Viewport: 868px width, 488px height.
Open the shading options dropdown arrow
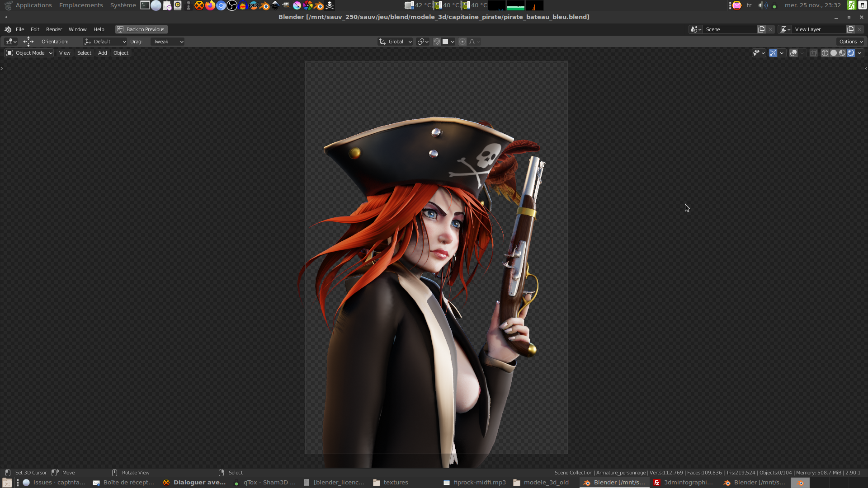[859, 53]
